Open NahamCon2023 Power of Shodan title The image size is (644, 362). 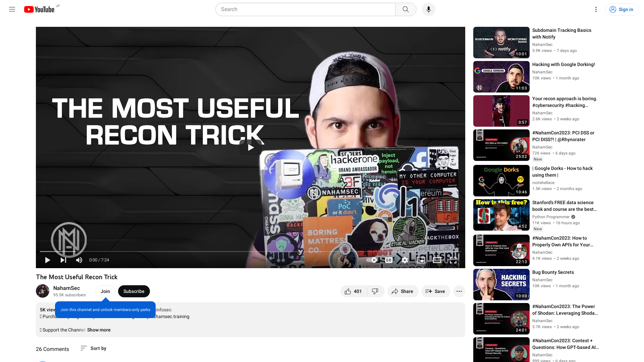click(x=565, y=310)
